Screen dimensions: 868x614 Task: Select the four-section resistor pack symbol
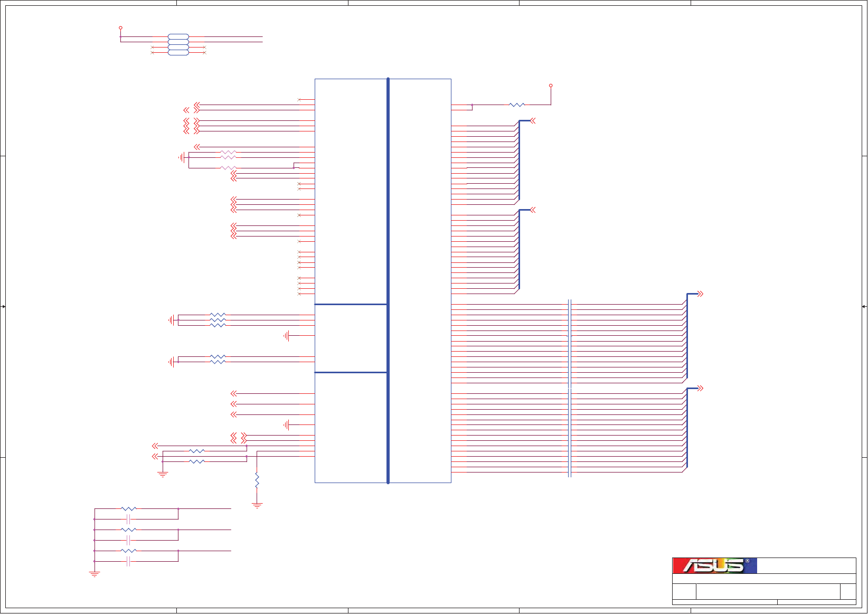click(x=178, y=44)
